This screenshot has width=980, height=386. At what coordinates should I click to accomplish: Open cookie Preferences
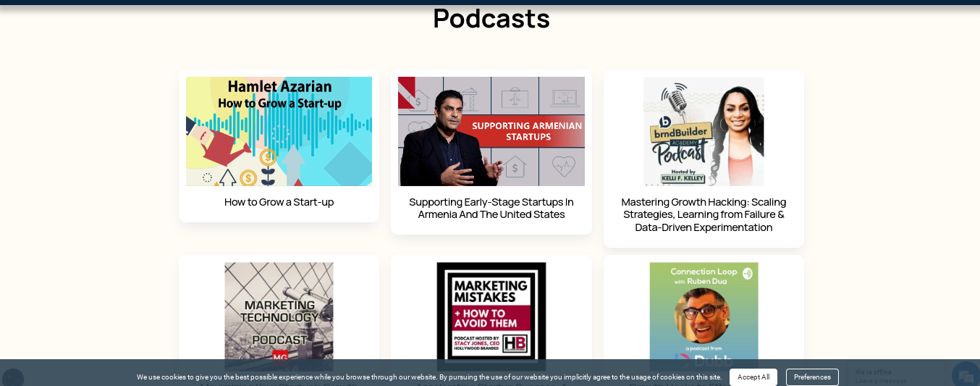click(812, 377)
